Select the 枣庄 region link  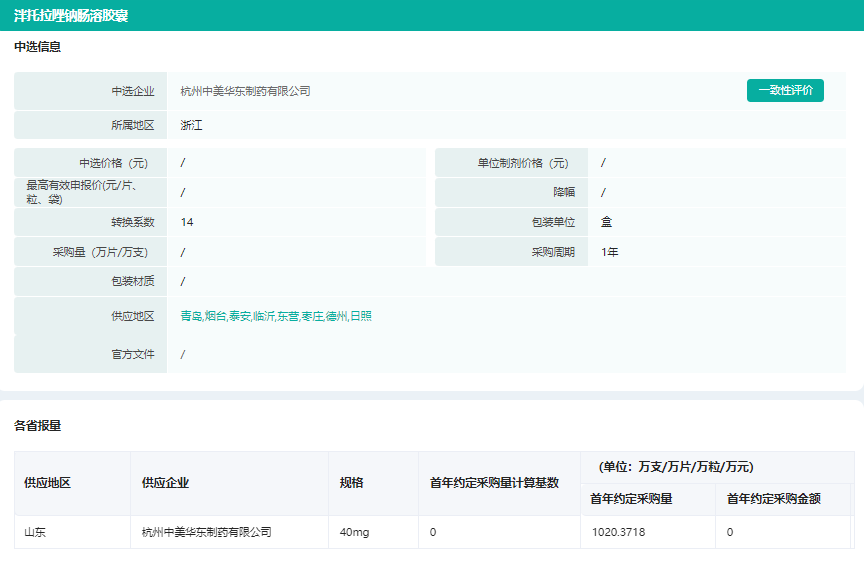coord(312,316)
